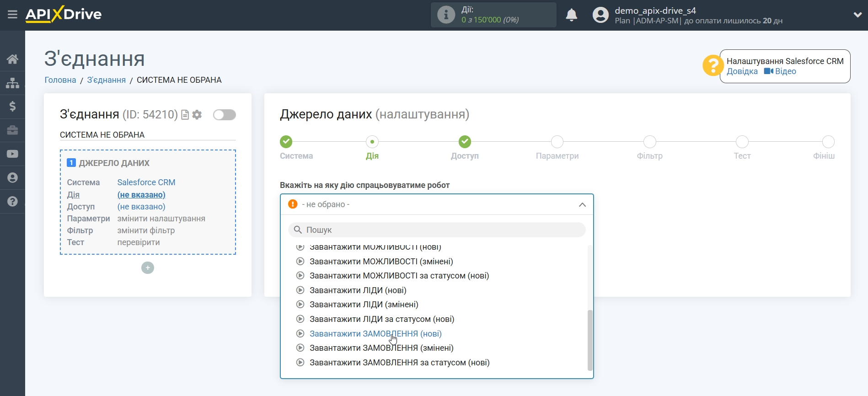Click the user avatar icon in the header
Viewport: 868px width, 396px height.
pos(600,15)
